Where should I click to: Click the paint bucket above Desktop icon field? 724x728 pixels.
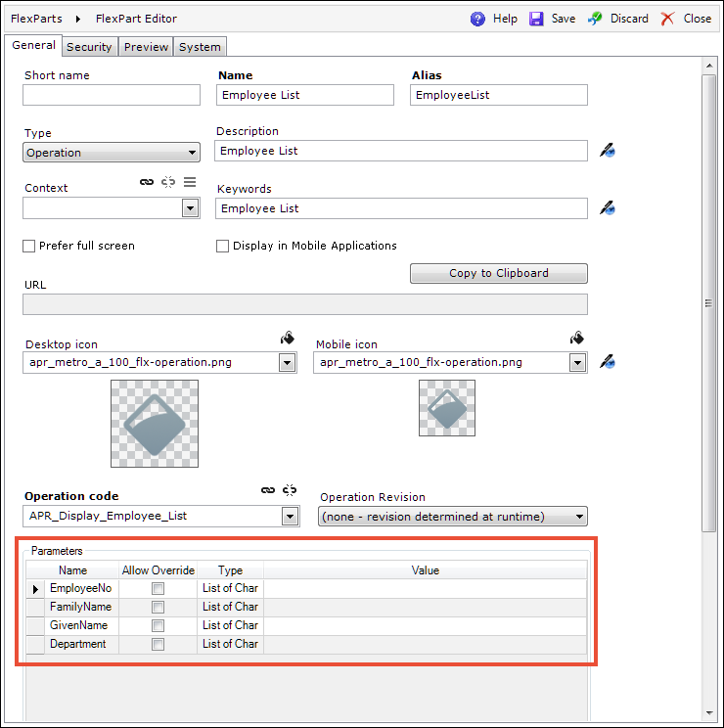coord(288,338)
